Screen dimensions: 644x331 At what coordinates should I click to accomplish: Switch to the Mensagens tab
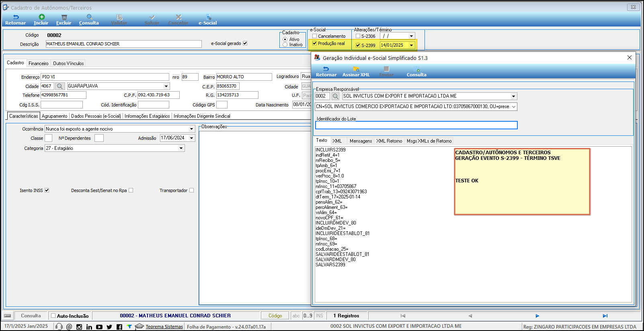[x=361, y=141]
